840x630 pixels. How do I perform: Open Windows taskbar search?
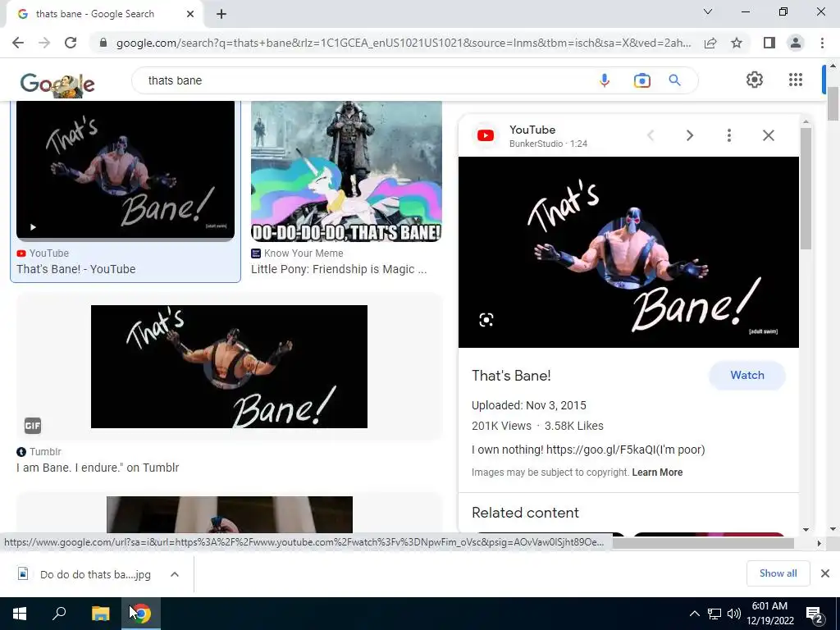[x=59, y=614]
